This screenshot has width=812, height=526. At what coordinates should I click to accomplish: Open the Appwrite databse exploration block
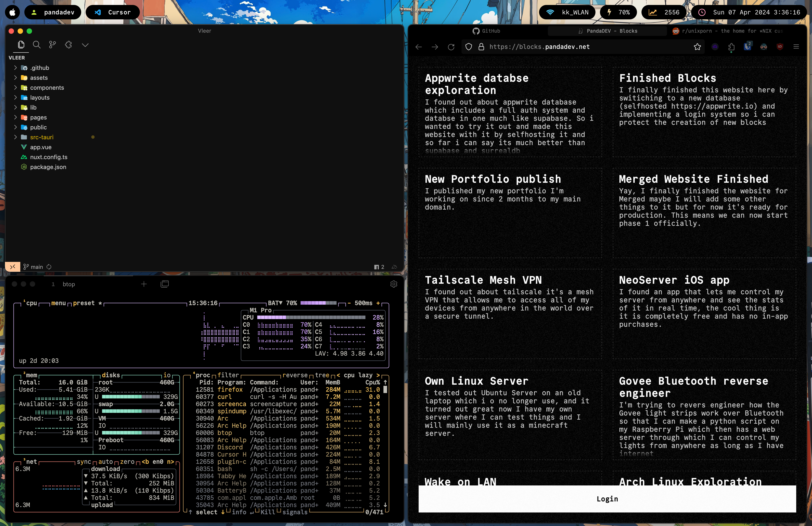[510, 112]
